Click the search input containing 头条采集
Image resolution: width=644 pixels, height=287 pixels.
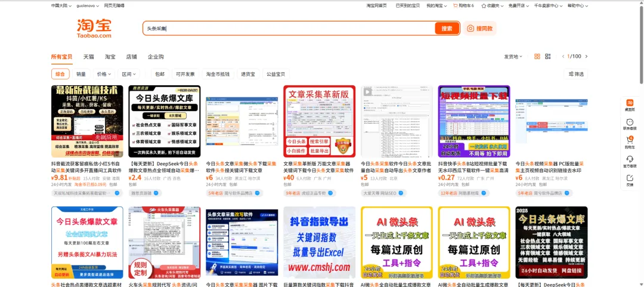(289, 29)
